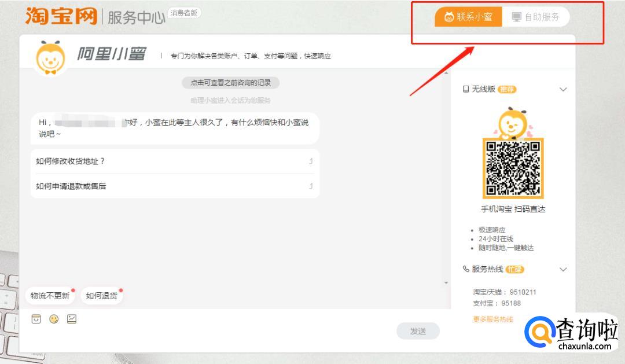
Task: Click arrow icon beside 如何申请退款或售后
Action: (x=311, y=186)
